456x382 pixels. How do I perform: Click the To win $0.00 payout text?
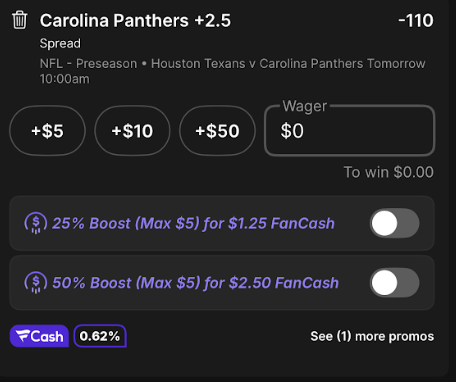[389, 172]
